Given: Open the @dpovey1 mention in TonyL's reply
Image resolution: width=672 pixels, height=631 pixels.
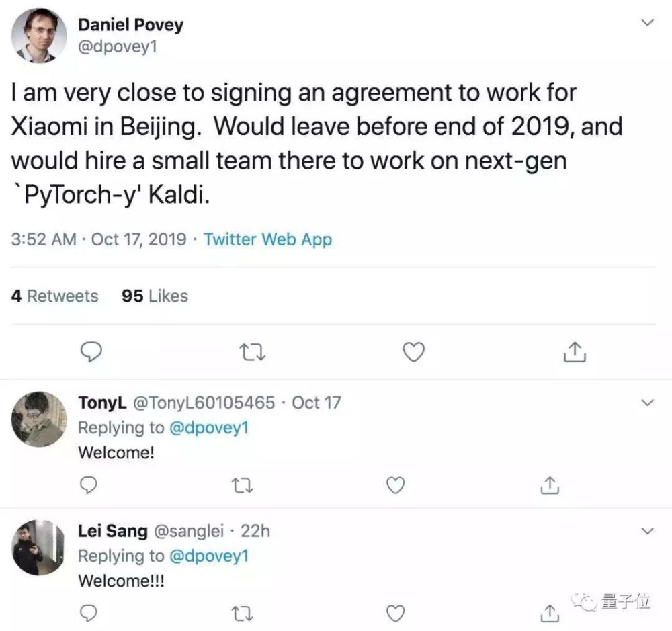Looking at the screenshot, I should pos(208,427).
